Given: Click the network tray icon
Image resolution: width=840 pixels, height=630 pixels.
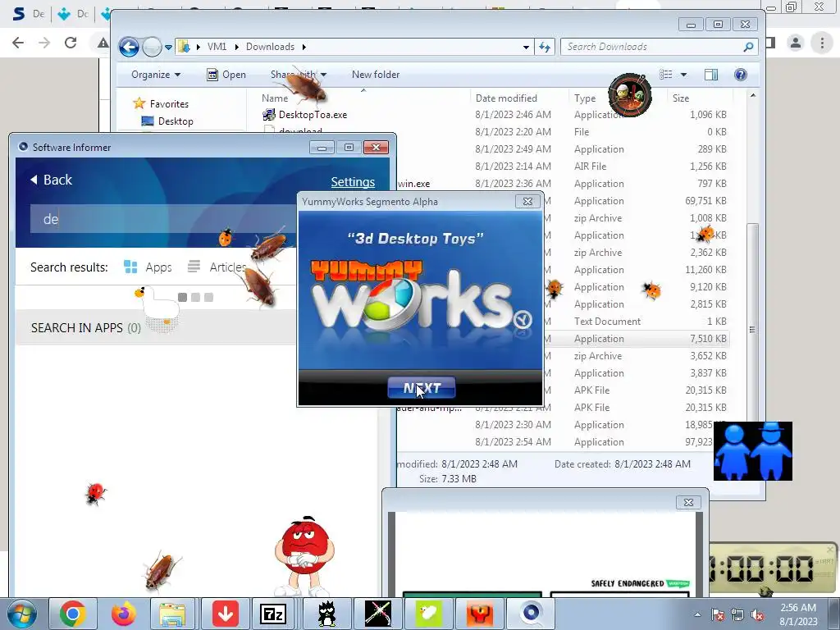Looking at the screenshot, I should 737,615.
